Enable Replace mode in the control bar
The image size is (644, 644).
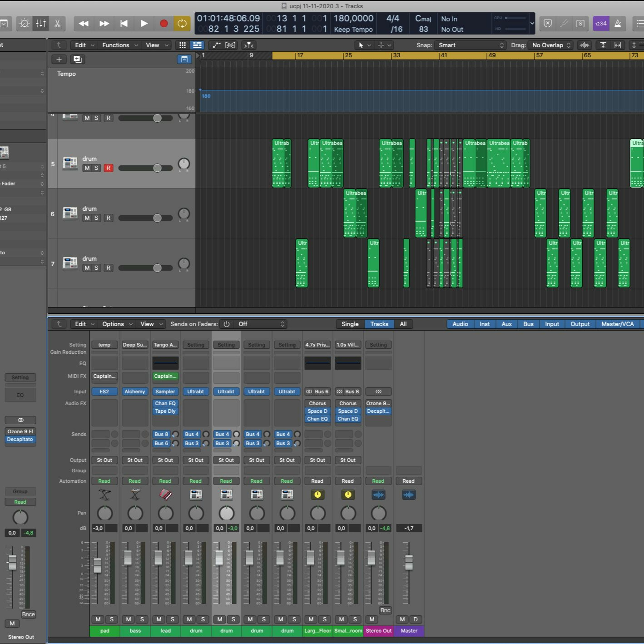click(x=548, y=23)
